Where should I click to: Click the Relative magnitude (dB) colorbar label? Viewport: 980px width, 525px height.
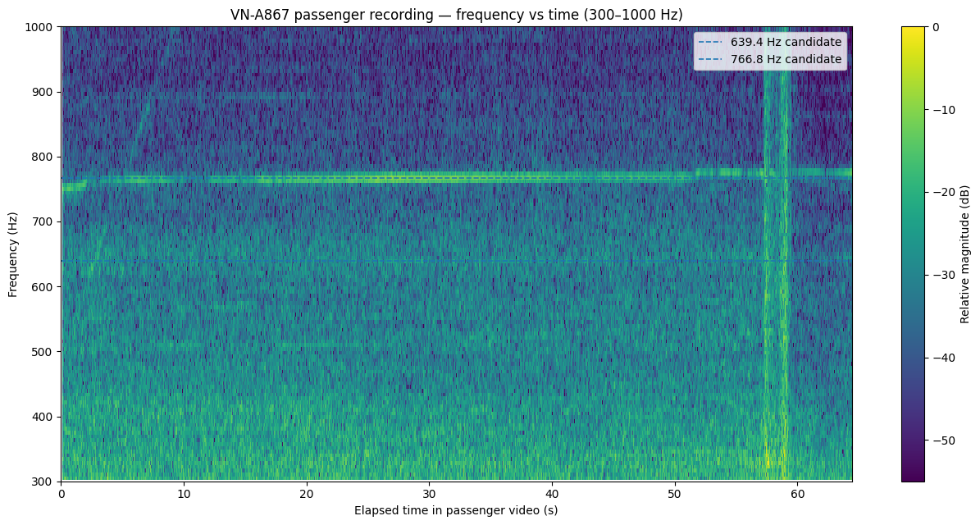pyautogui.click(x=964, y=254)
